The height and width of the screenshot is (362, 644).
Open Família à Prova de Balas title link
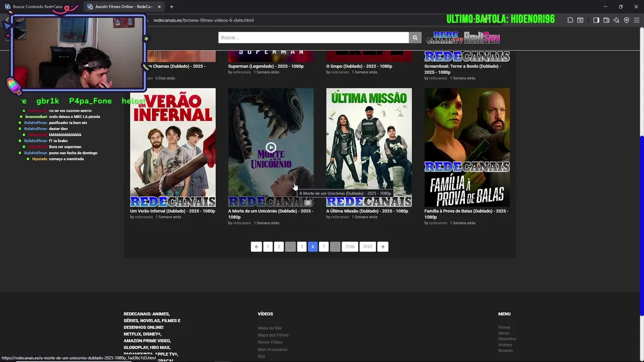tap(466, 214)
